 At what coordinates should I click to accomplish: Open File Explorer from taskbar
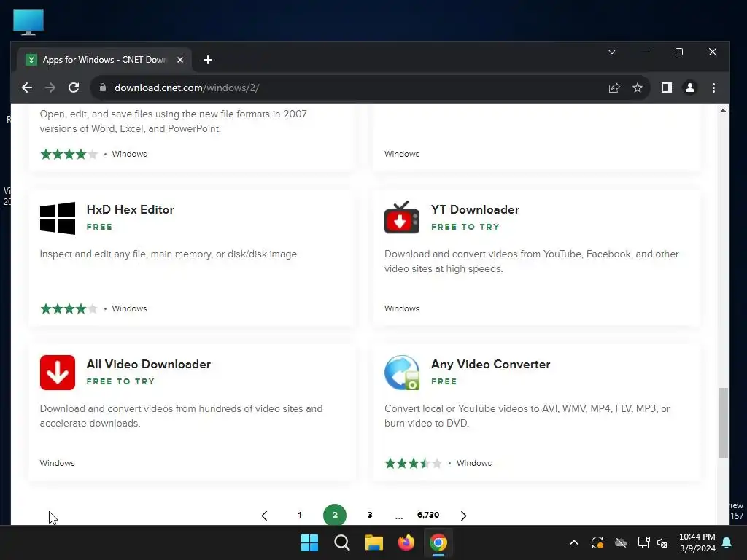(x=374, y=542)
